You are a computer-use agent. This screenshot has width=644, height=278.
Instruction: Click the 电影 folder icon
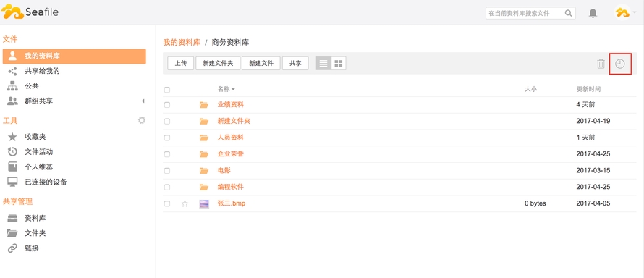click(x=204, y=170)
